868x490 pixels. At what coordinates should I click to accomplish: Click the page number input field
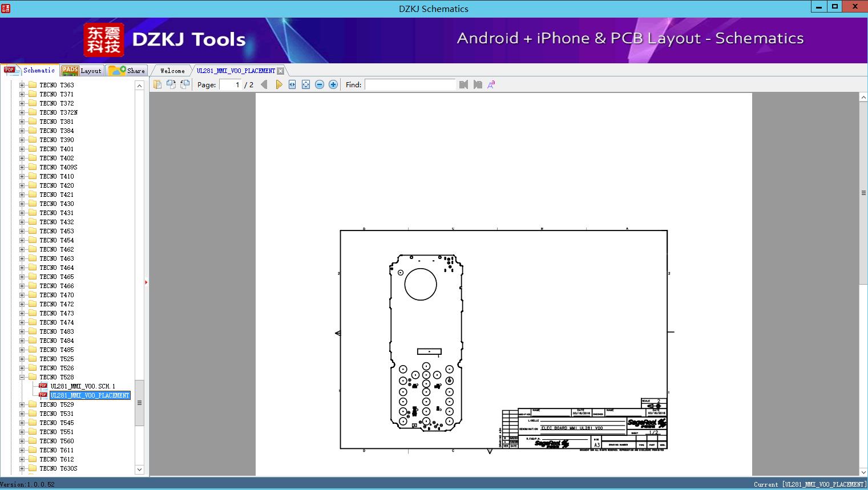pyautogui.click(x=230, y=84)
